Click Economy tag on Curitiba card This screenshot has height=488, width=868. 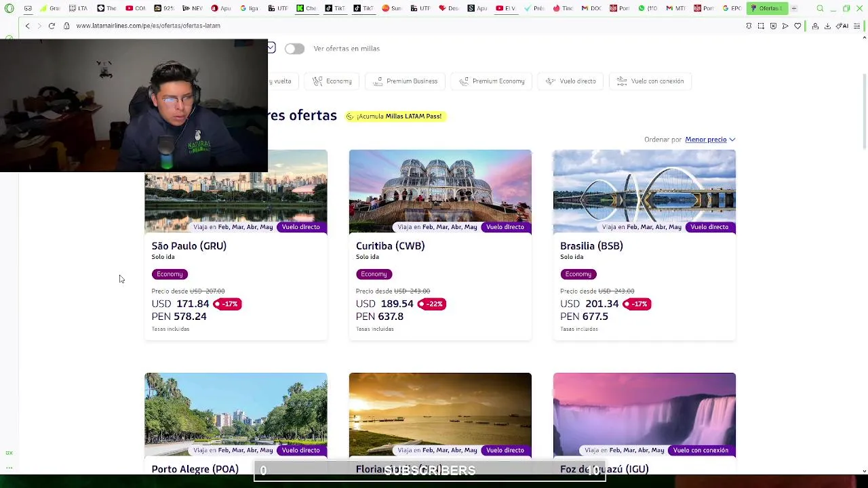pos(374,274)
